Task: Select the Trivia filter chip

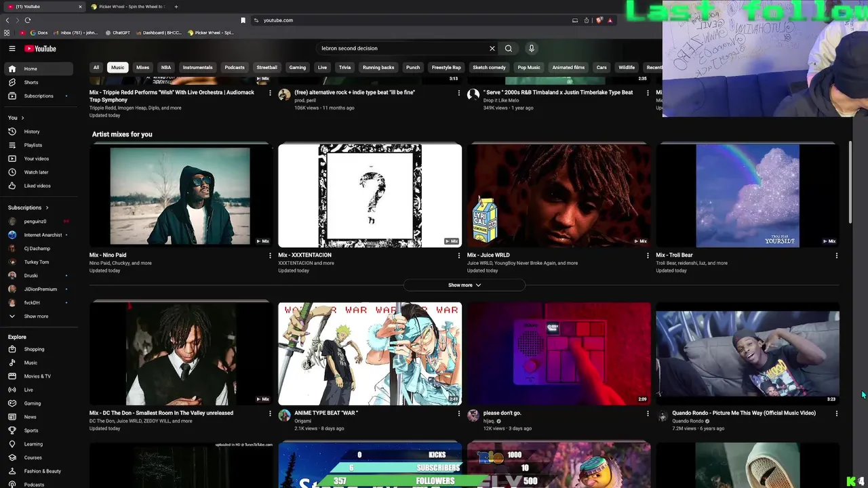Action: click(344, 68)
